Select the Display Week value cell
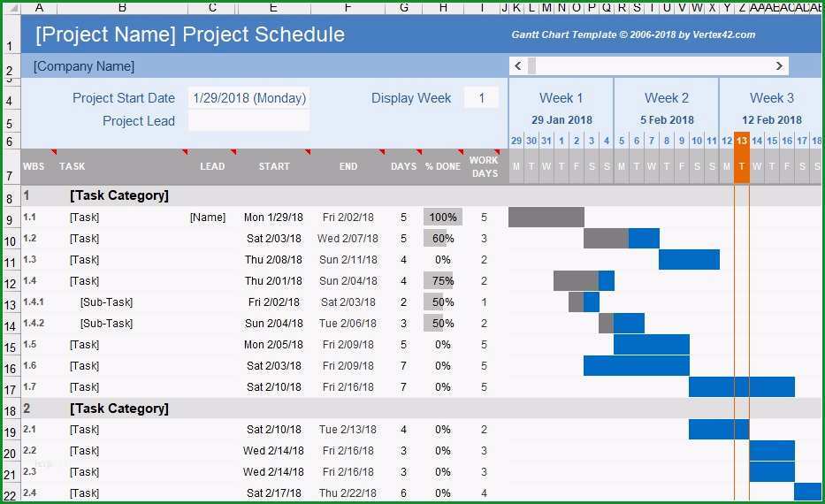The image size is (825, 504). [x=481, y=98]
